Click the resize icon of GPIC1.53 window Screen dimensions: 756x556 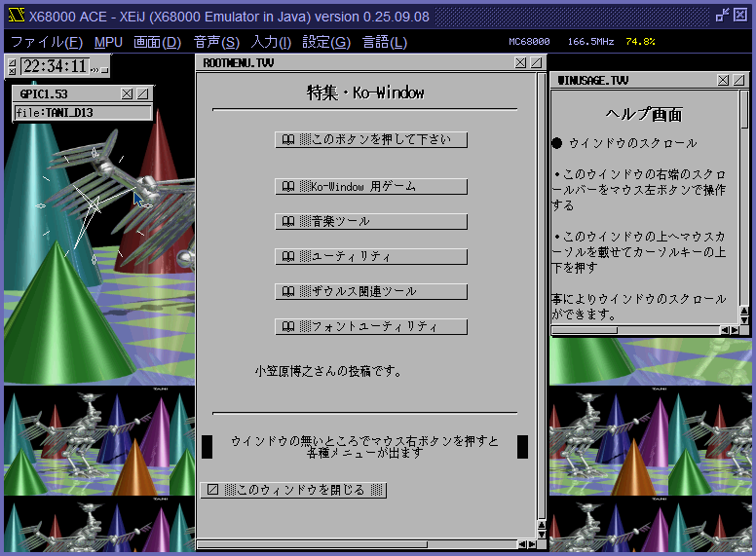[x=142, y=93]
